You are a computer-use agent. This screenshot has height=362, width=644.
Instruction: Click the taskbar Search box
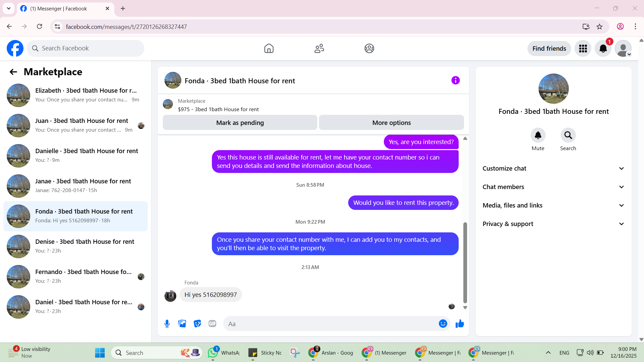[x=156, y=353]
